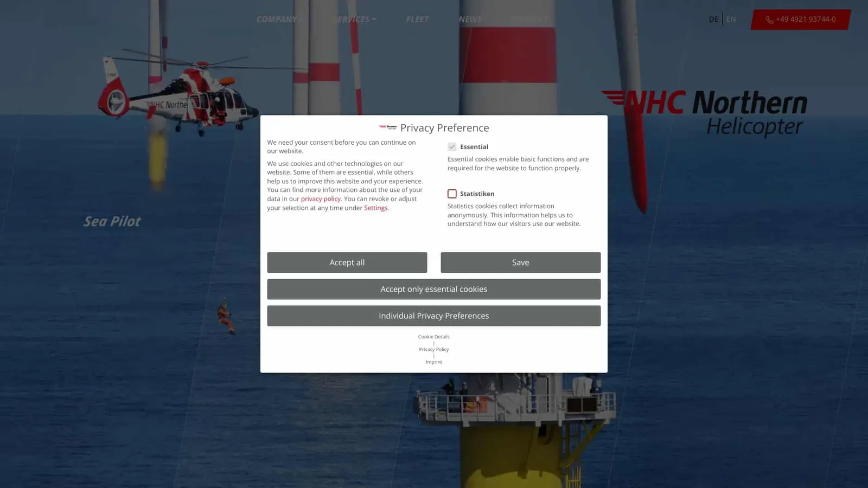Open the CONTACT menu item
This screenshot has height=488, width=868.
[x=529, y=20]
